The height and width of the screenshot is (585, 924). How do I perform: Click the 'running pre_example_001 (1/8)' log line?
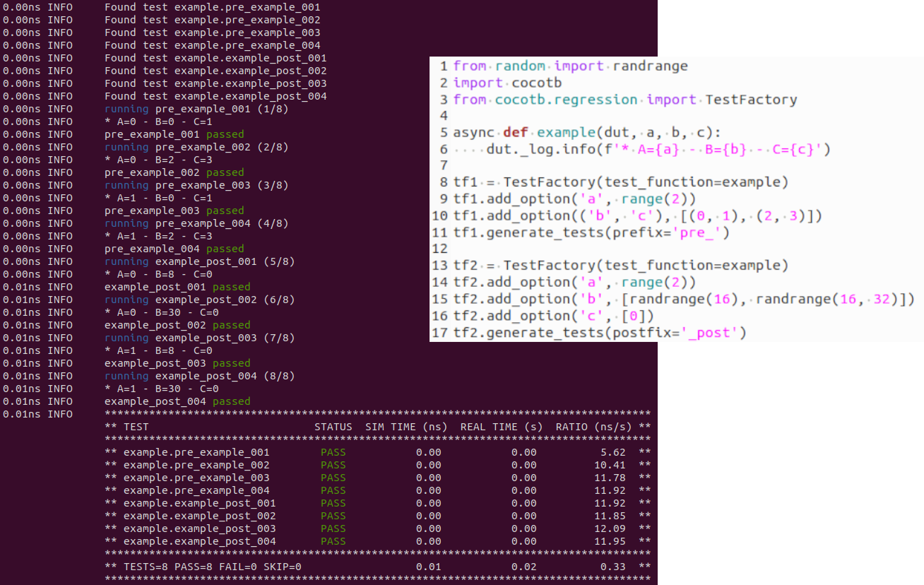pyautogui.click(x=196, y=109)
